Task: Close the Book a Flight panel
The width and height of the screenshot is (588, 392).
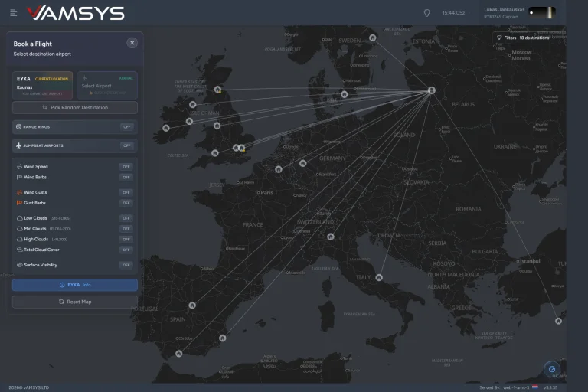Action: point(132,43)
